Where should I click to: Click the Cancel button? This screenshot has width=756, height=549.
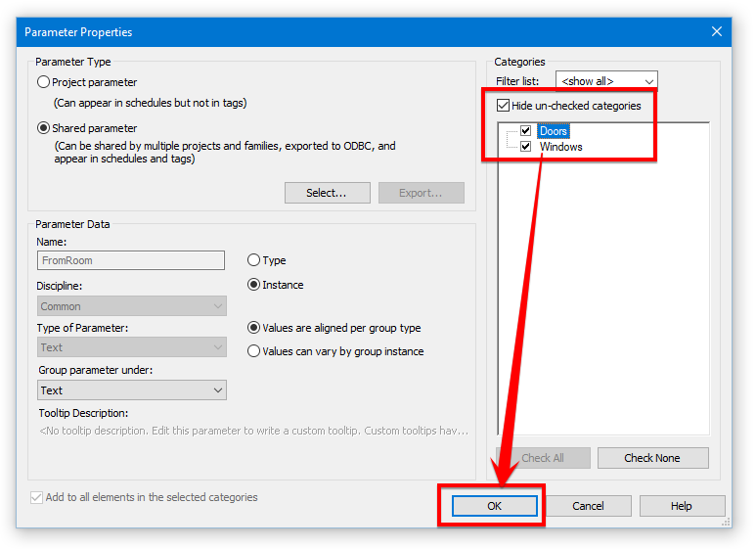click(x=588, y=506)
